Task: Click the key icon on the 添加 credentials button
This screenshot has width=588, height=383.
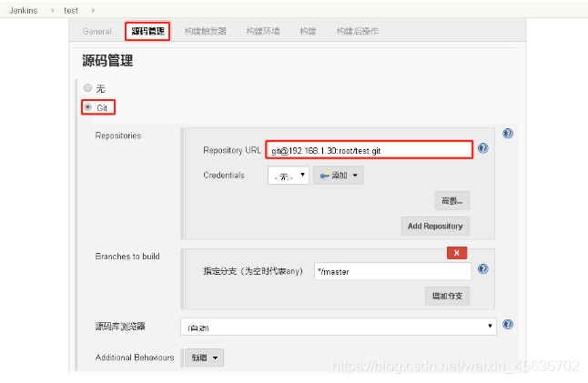Action: (324, 176)
